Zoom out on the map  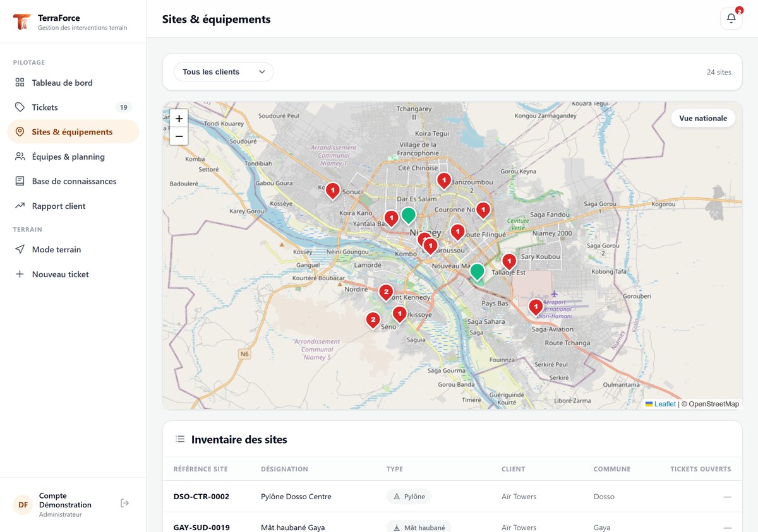tap(179, 136)
